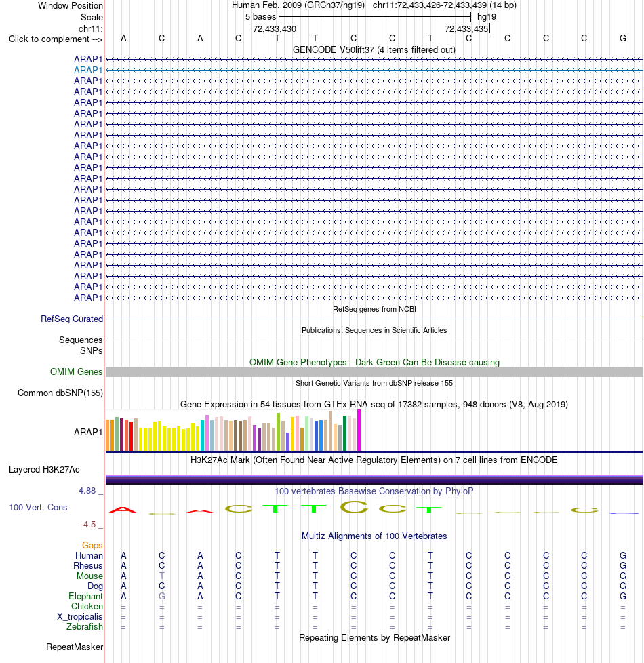Click the gray G in Elephant alignment row
644x663 pixels.
click(161, 596)
